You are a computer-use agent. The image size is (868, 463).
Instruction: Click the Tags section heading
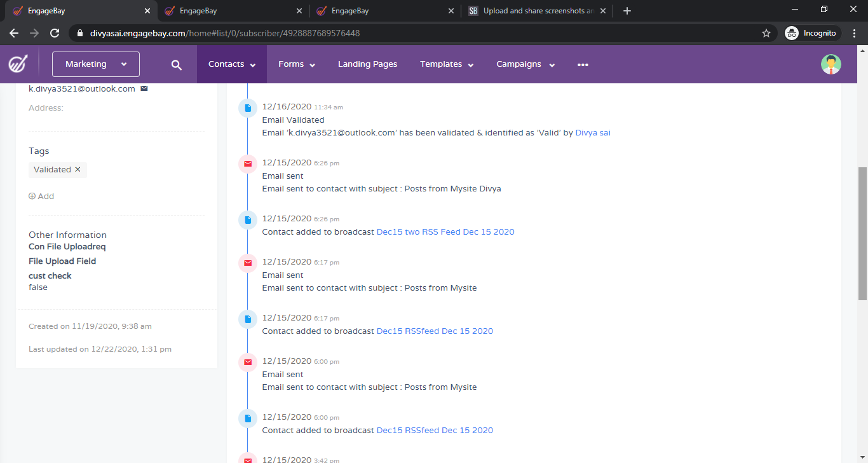coord(39,151)
